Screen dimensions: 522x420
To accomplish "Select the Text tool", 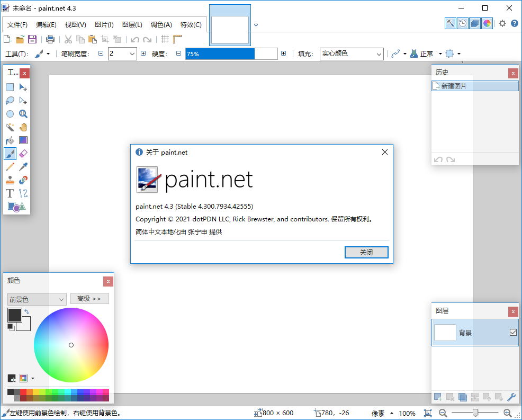I will pos(10,193).
